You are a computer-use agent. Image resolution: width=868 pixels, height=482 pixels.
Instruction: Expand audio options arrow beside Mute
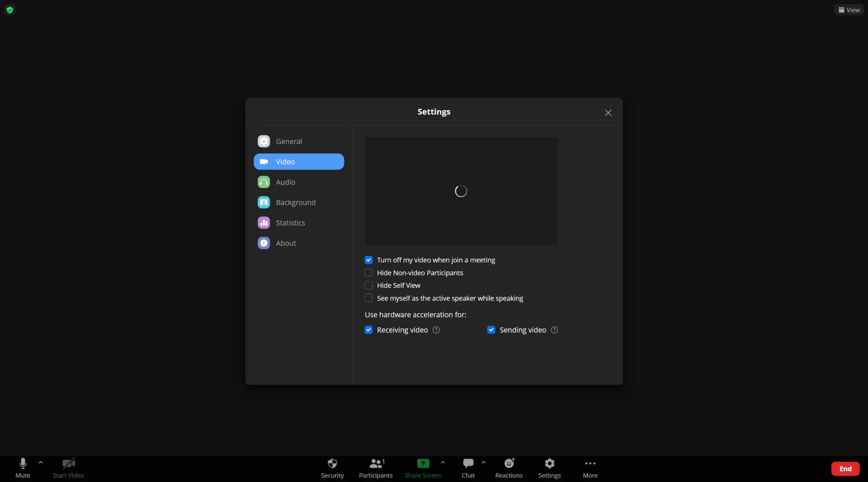pos(41,463)
